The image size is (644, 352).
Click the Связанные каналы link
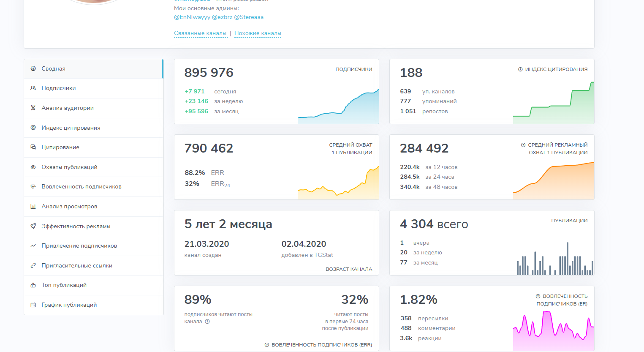point(201,33)
